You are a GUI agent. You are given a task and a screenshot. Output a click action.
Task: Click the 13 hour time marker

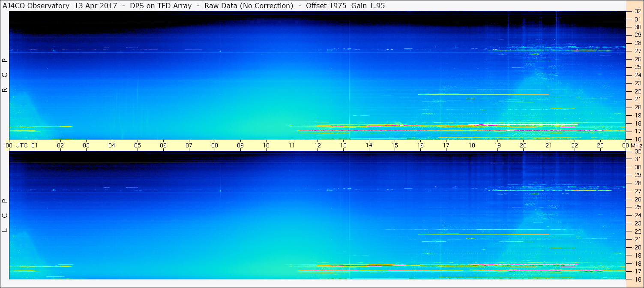(x=343, y=145)
